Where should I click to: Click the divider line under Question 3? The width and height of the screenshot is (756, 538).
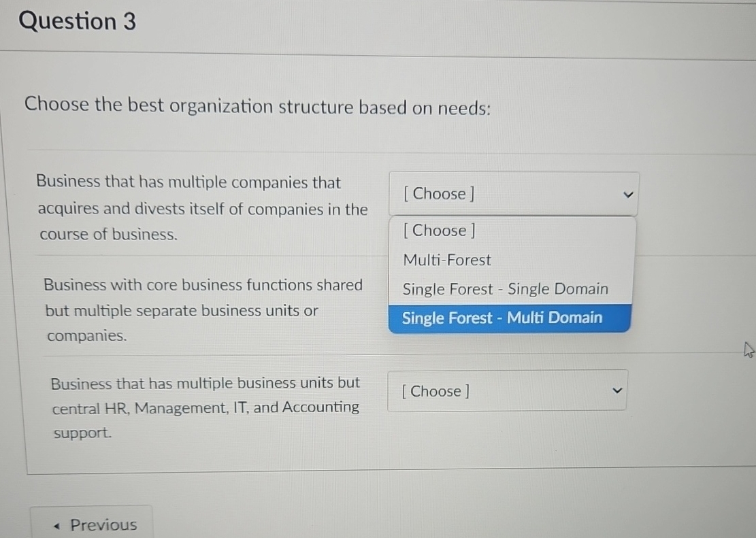378,52
